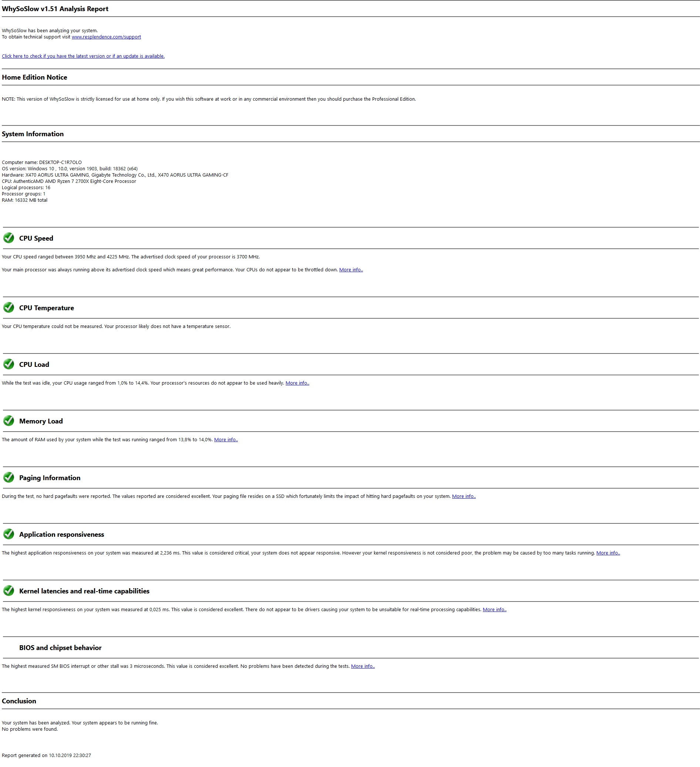Image resolution: width=700 pixels, height=767 pixels.
Task: Click the green checkmark icon beside Paging Information
Action: click(9, 478)
